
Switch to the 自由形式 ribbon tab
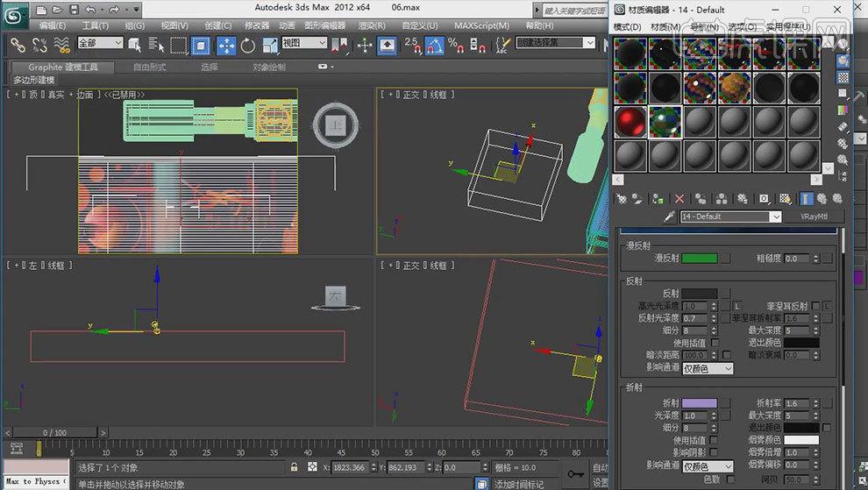152,67
